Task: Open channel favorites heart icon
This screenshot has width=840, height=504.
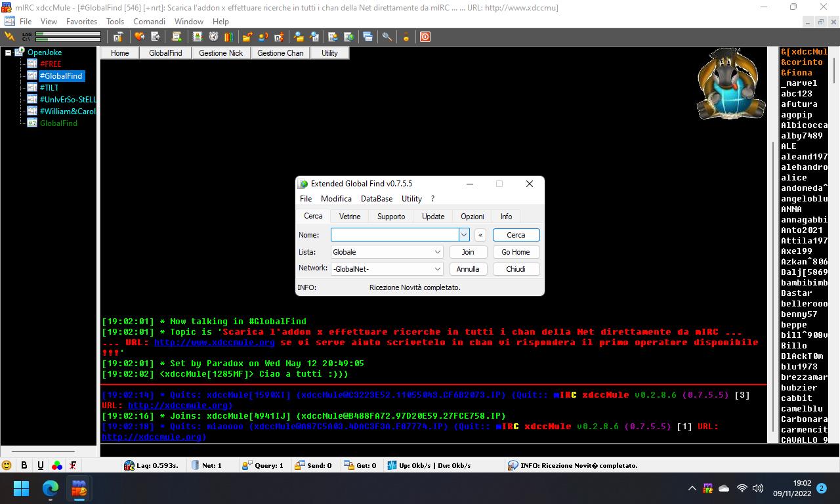Action: [x=139, y=37]
